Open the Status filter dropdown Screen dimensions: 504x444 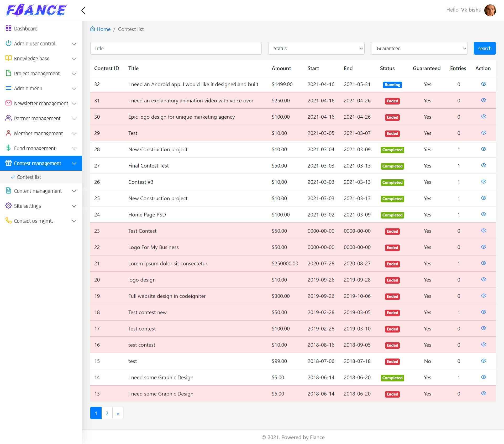tap(316, 48)
